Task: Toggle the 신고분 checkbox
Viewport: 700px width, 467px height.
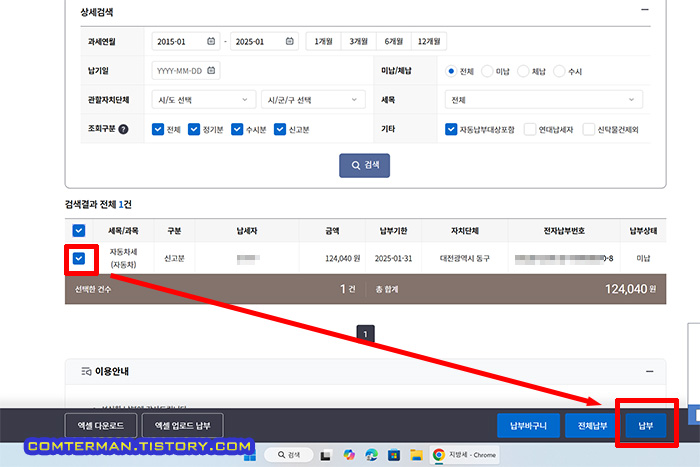Action: 280,129
